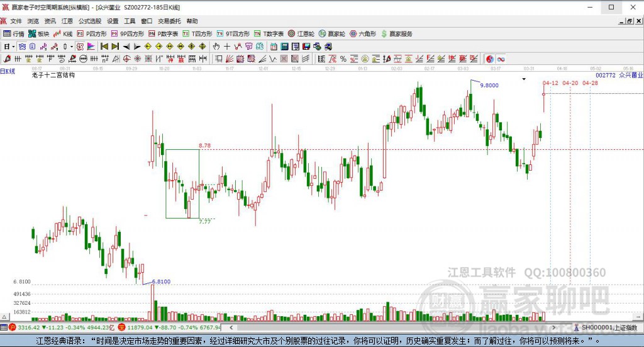Select the hand pan tool

(x=216, y=47)
